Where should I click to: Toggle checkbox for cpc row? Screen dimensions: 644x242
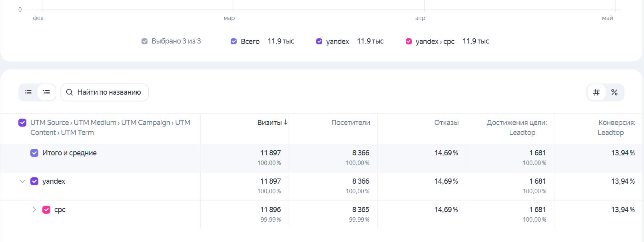[46, 210]
